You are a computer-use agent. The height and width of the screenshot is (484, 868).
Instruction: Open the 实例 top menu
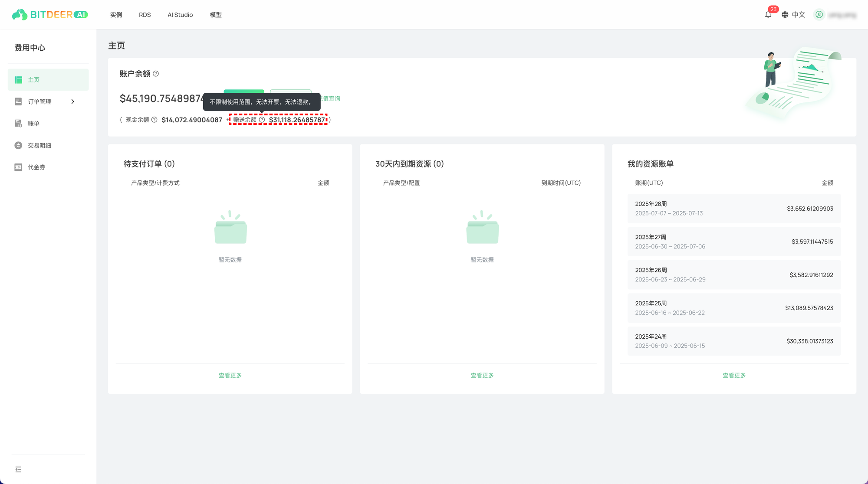tap(116, 15)
